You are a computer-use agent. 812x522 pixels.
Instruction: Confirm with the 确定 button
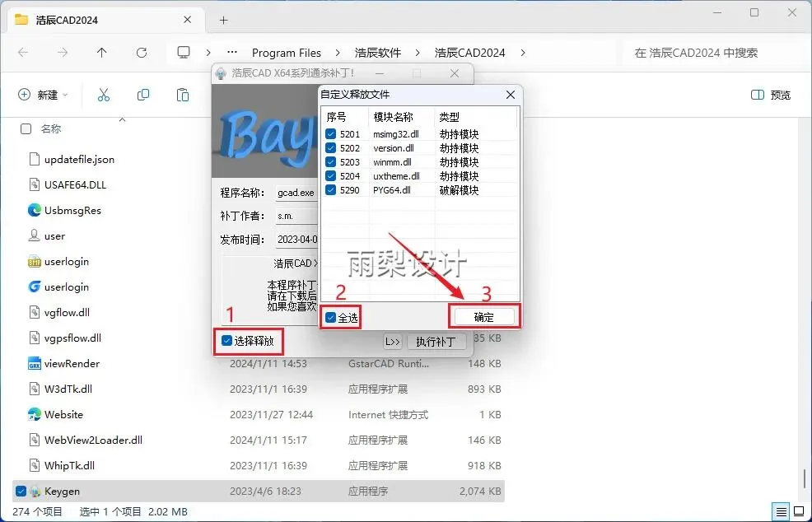point(484,317)
